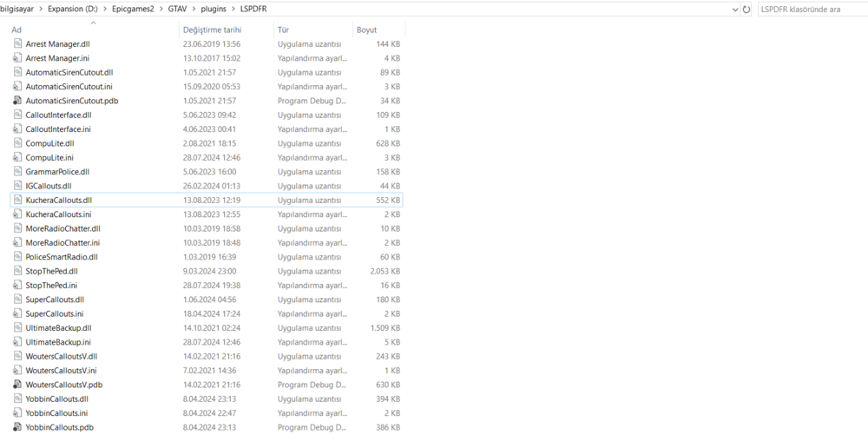Select the YobbinCallouts.dll file icon
Image resolution: width=868 pixels, height=448 pixels.
(17, 399)
